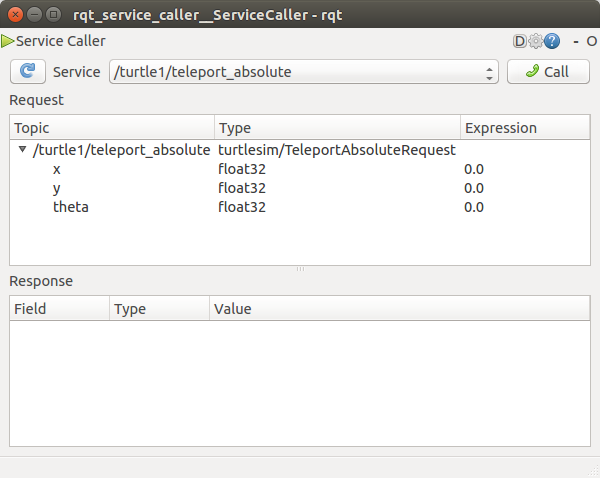This screenshot has height=478, width=600.
Task: Click the Topic column header
Action: pos(112,128)
